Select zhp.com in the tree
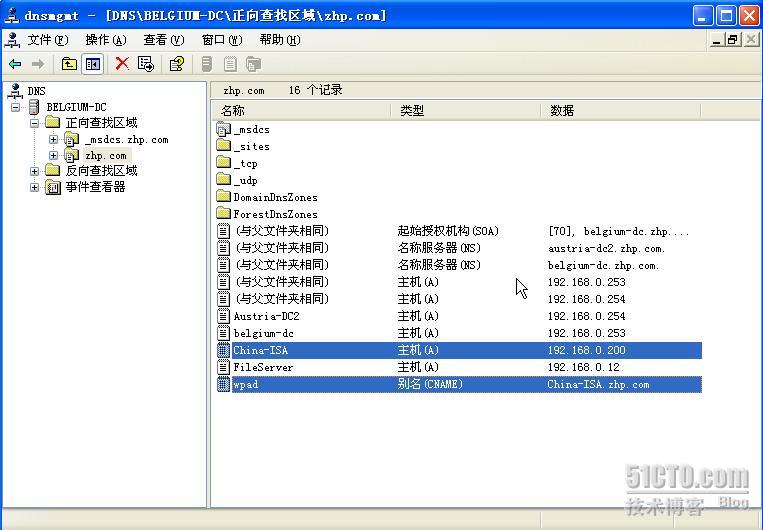 point(106,156)
